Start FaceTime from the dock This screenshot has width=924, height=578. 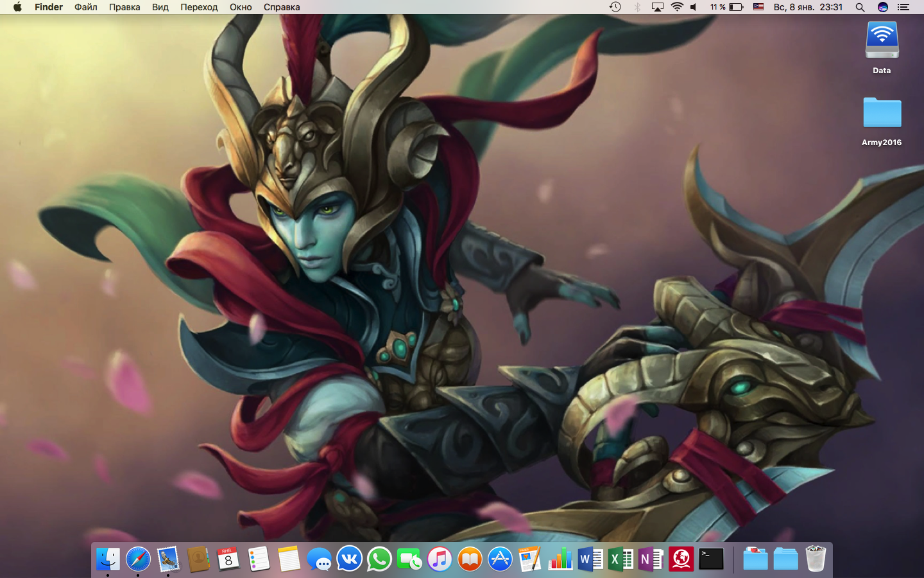click(409, 559)
